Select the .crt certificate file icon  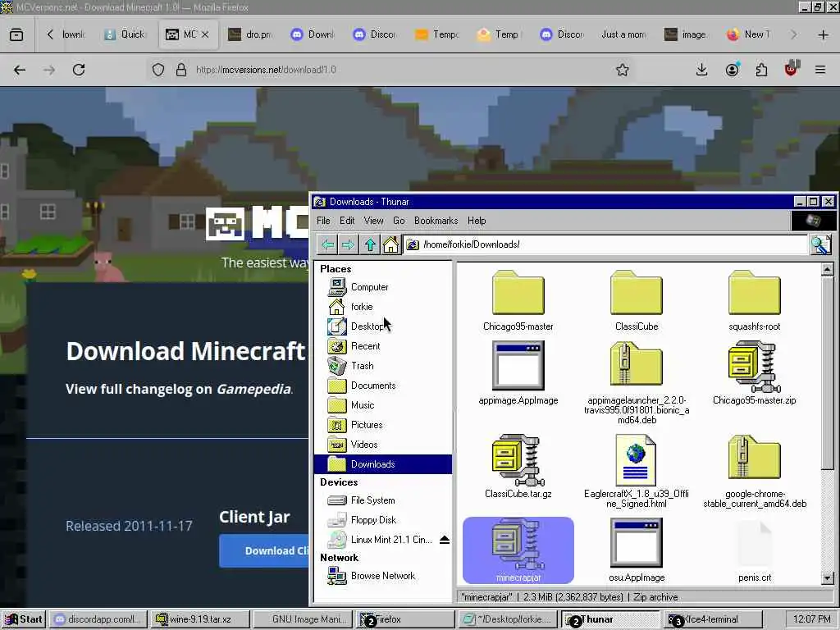[x=755, y=545]
